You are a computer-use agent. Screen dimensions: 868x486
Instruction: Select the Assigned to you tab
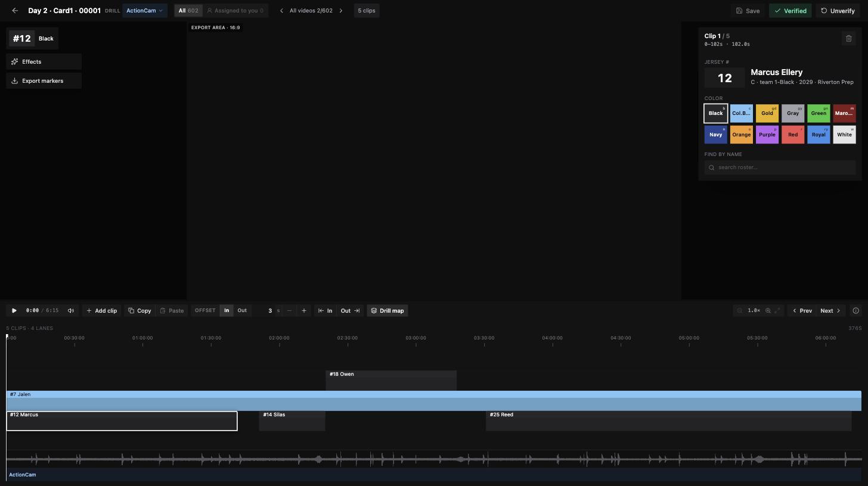235,11
